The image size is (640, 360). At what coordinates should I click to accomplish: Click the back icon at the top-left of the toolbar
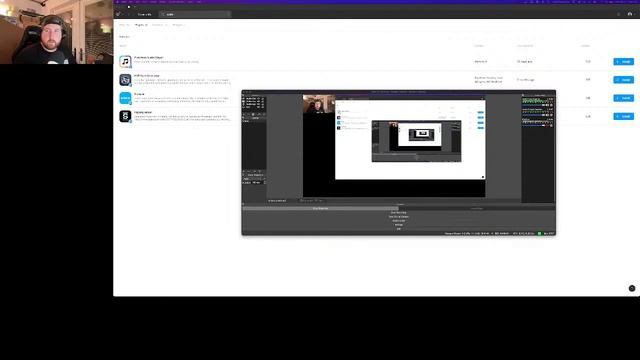[118, 14]
